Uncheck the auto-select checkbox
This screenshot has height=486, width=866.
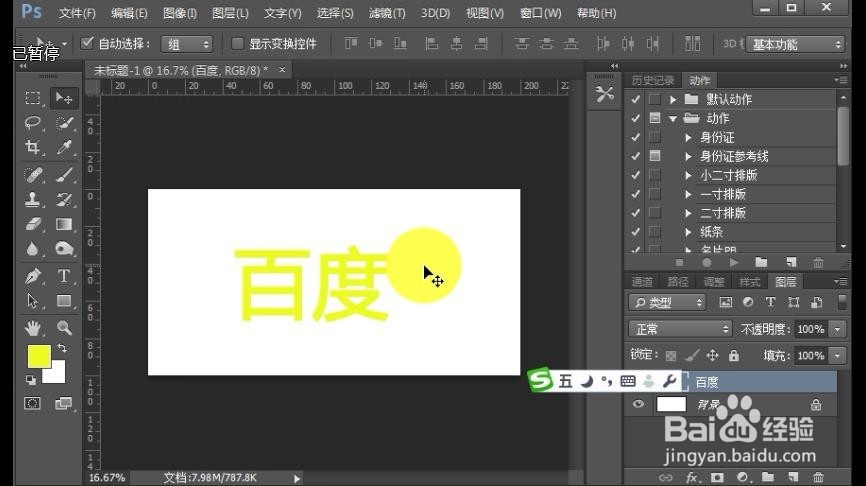(x=87, y=43)
